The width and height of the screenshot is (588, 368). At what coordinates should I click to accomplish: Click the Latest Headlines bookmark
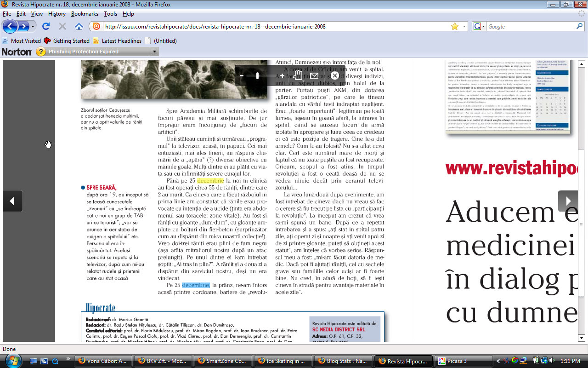coord(117,40)
